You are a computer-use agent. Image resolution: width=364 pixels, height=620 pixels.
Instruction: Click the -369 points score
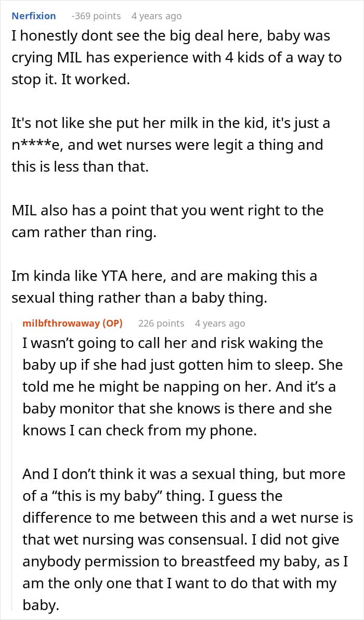(x=96, y=16)
